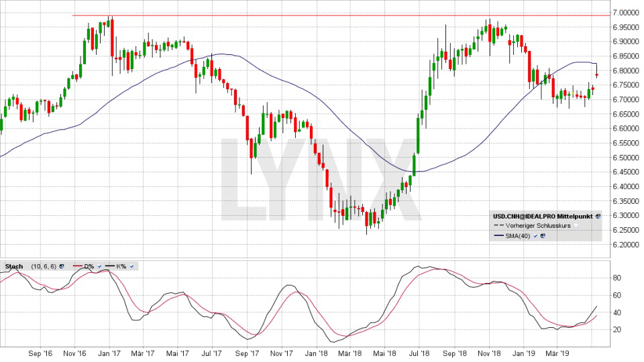Enable the Vorheriger Schlusskurs checkbox

[576, 226]
